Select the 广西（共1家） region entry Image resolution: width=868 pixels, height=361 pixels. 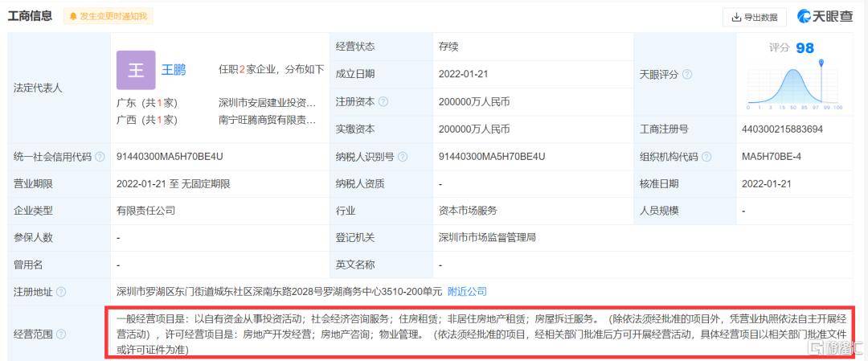point(147,121)
